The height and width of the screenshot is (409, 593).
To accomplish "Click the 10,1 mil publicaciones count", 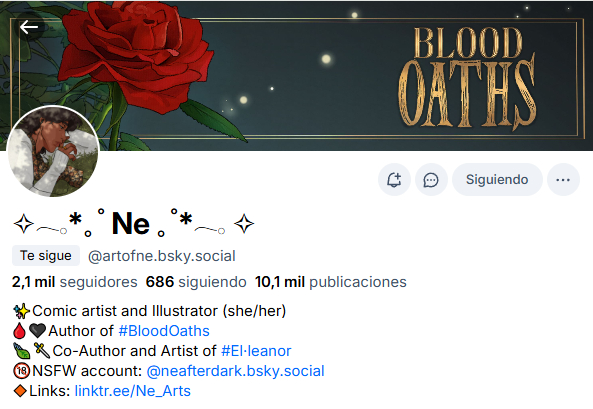I will (x=331, y=282).
